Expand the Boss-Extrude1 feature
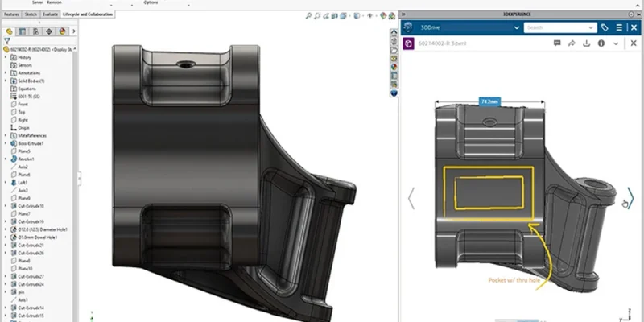The height and width of the screenshot is (322, 644). 6,143
